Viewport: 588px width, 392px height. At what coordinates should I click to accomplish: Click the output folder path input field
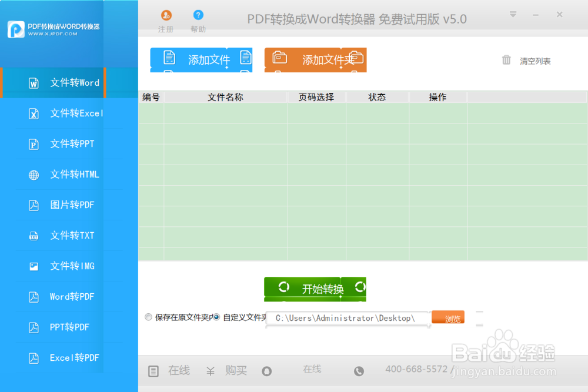(x=347, y=318)
